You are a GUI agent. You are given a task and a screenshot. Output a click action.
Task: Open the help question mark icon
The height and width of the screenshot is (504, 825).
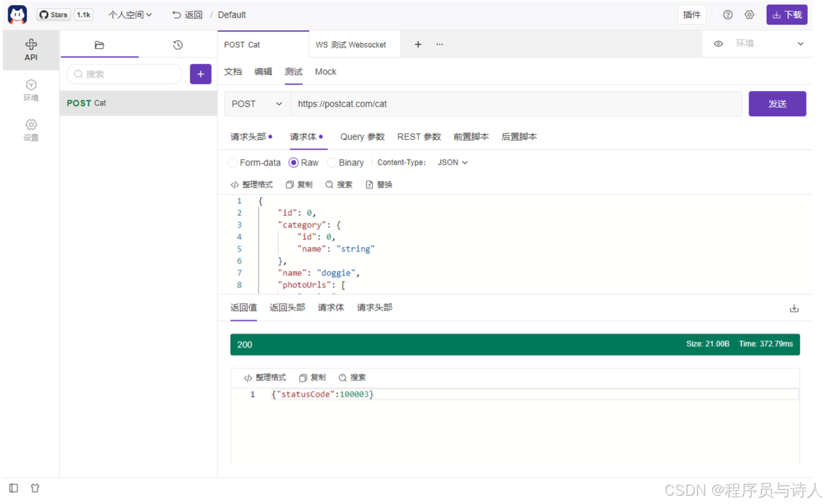(x=728, y=15)
